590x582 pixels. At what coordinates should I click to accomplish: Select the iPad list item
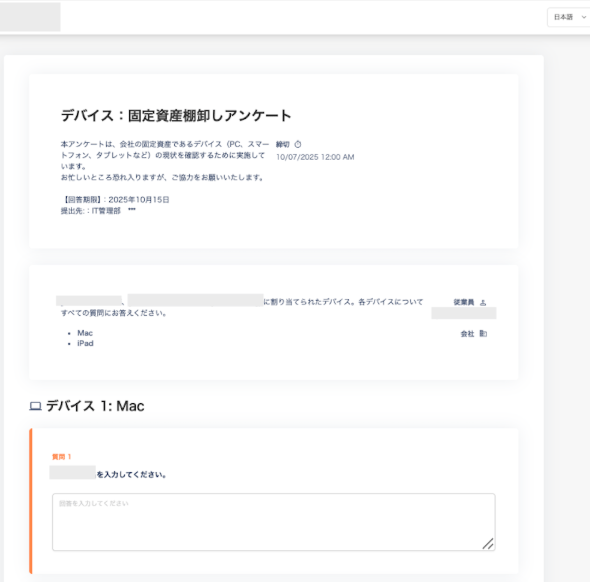point(85,343)
